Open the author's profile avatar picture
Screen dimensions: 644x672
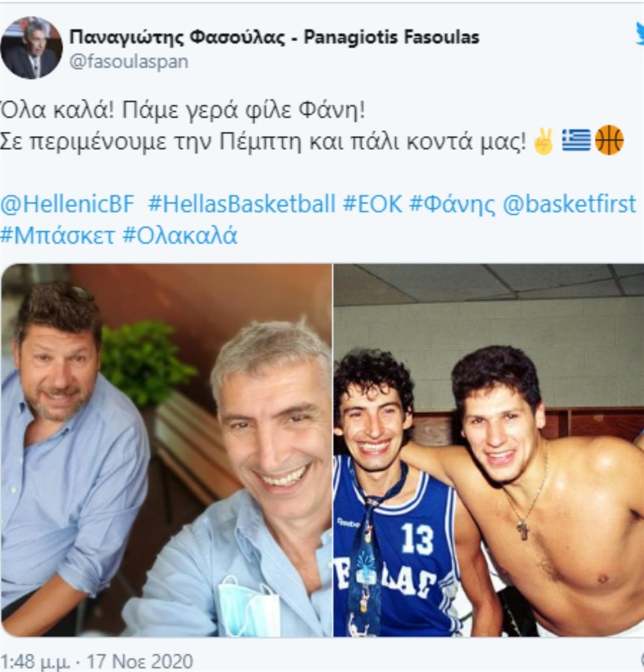pyautogui.click(x=31, y=47)
